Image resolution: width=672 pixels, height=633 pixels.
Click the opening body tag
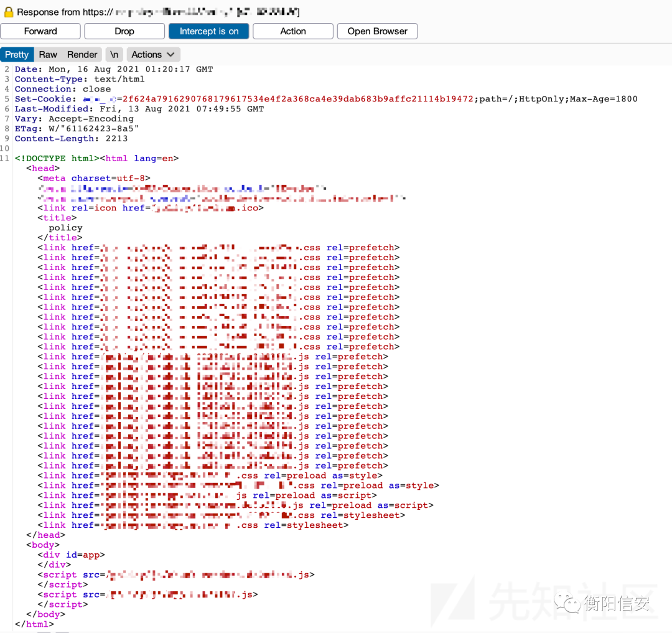(43, 545)
